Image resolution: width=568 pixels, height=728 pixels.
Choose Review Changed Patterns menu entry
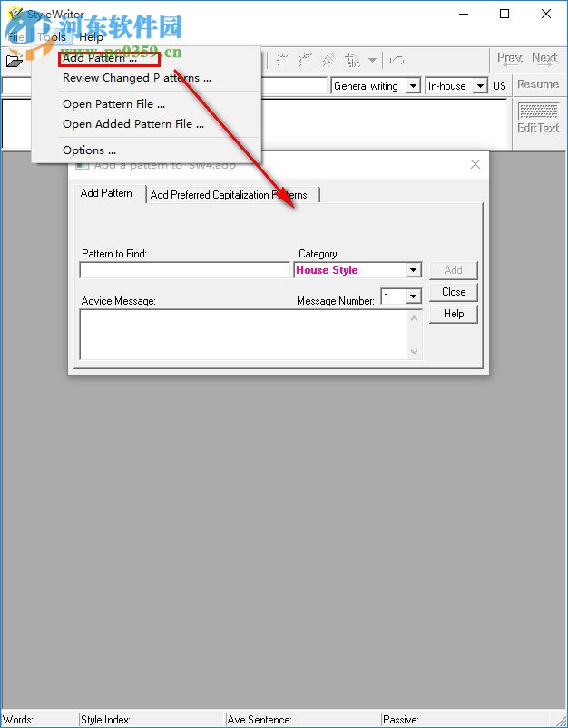tap(137, 78)
